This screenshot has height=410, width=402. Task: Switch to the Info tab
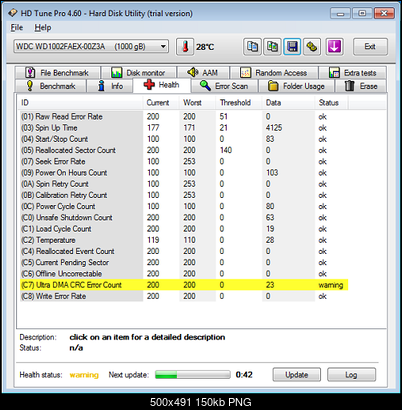(x=110, y=86)
